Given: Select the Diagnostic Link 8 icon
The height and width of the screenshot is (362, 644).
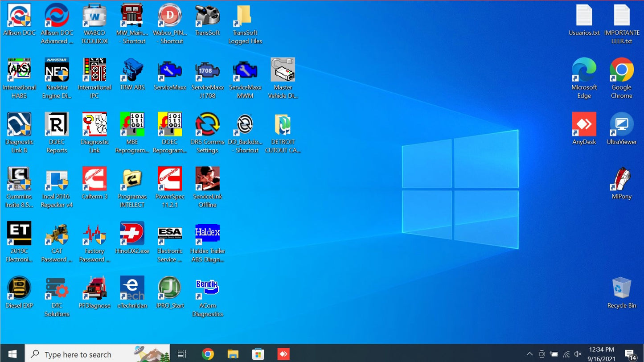Looking at the screenshot, I should tap(19, 125).
